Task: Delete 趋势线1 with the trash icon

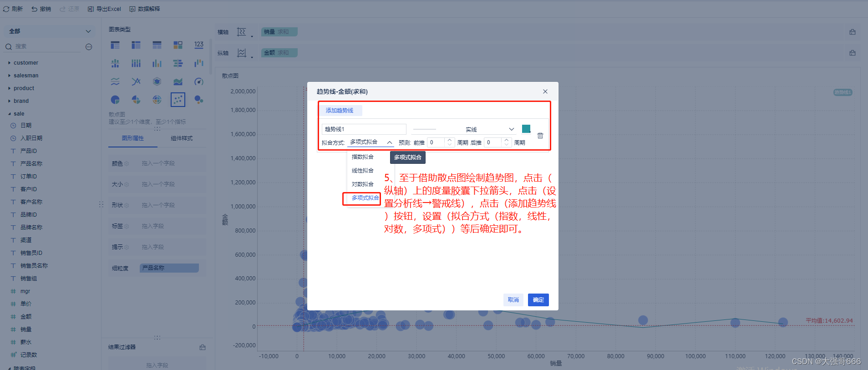Action: (x=540, y=136)
